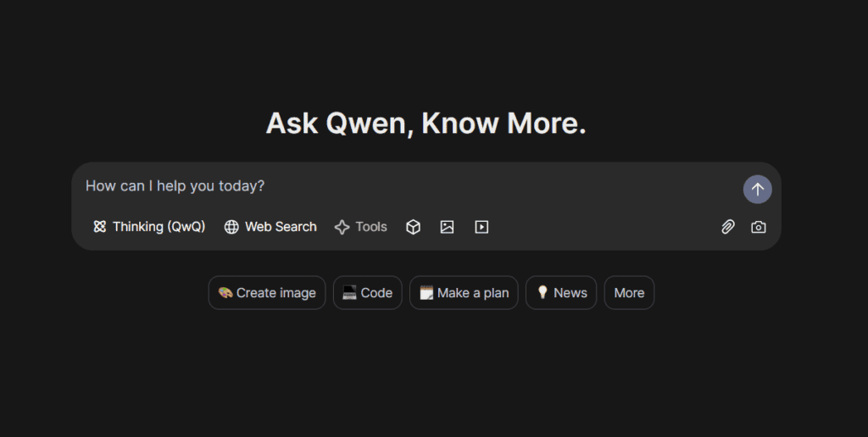868x437 pixels.
Task: Select the News suggestion chip
Action: [561, 293]
